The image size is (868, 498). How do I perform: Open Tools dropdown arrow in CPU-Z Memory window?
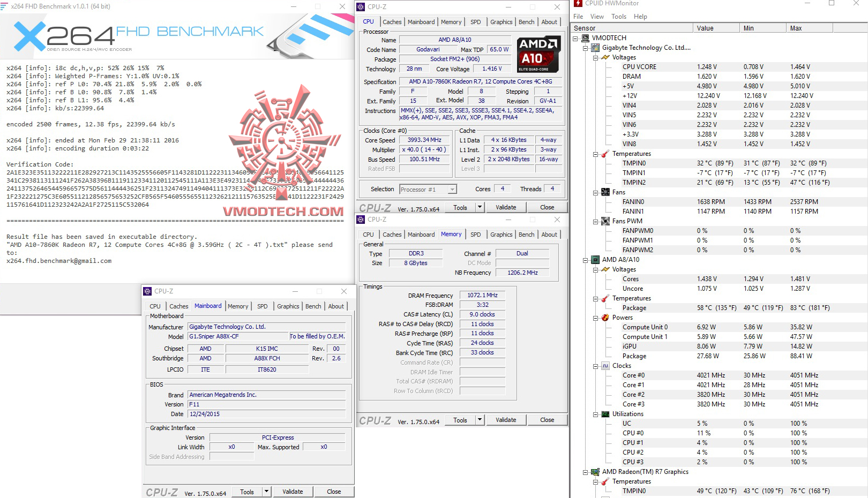pos(480,420)
